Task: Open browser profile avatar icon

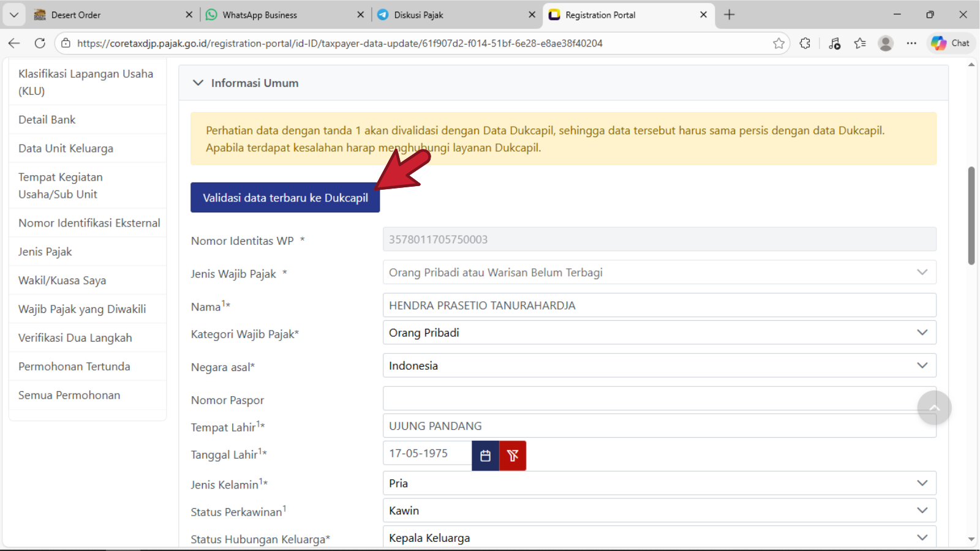Action: pyautogui.click(x=885, y=43)
